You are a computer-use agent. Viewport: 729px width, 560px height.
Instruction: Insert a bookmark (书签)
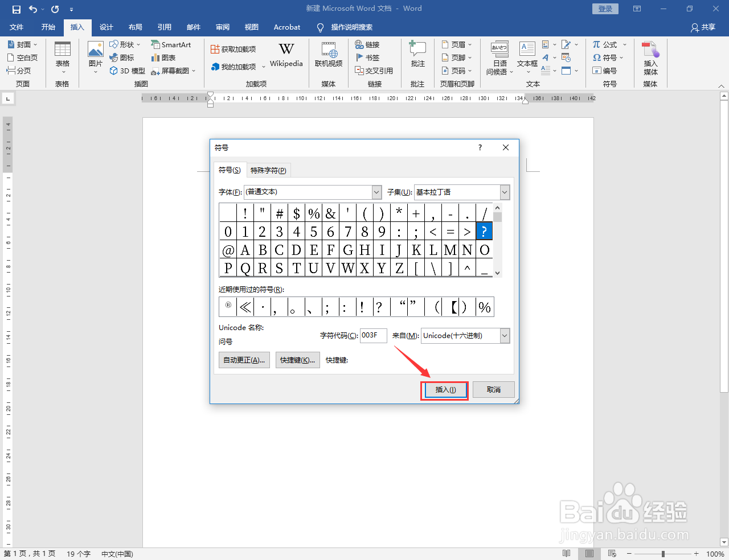tap(367, 57)
